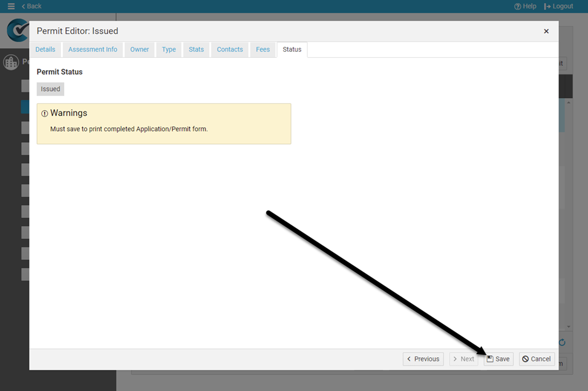
Task: Click the Back link in the top bar
Action: point(31,6)
